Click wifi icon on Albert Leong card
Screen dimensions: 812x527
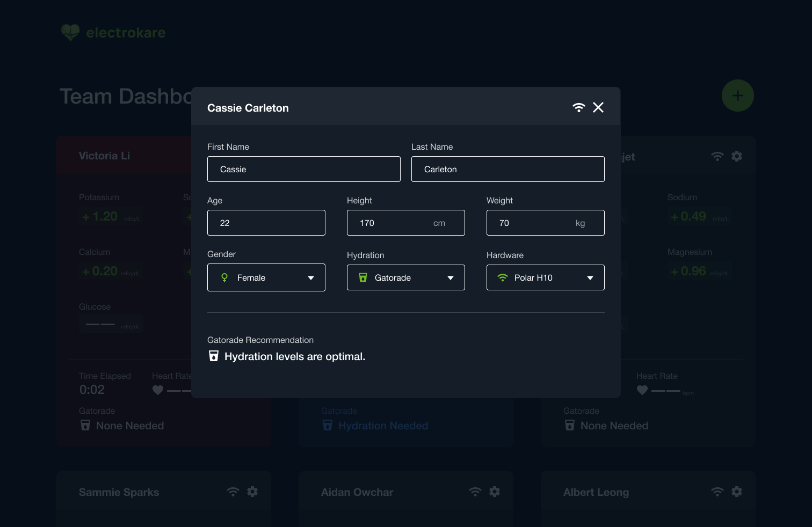tap(717, 492)
